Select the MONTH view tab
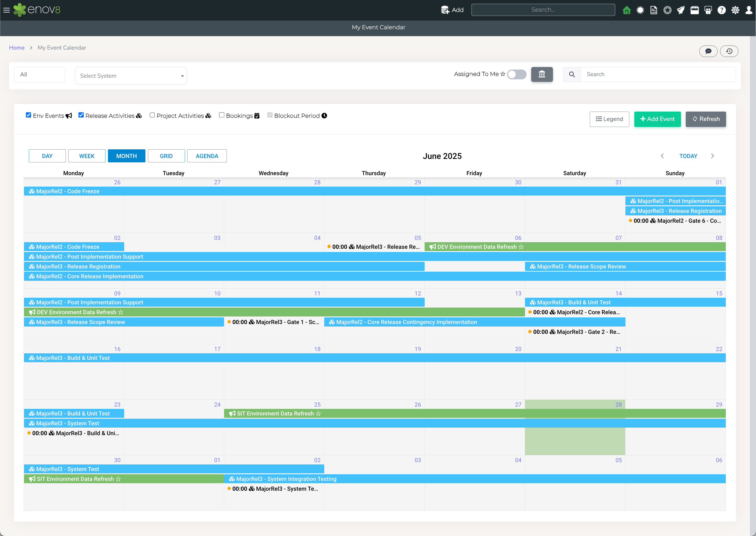 point(126,156)
